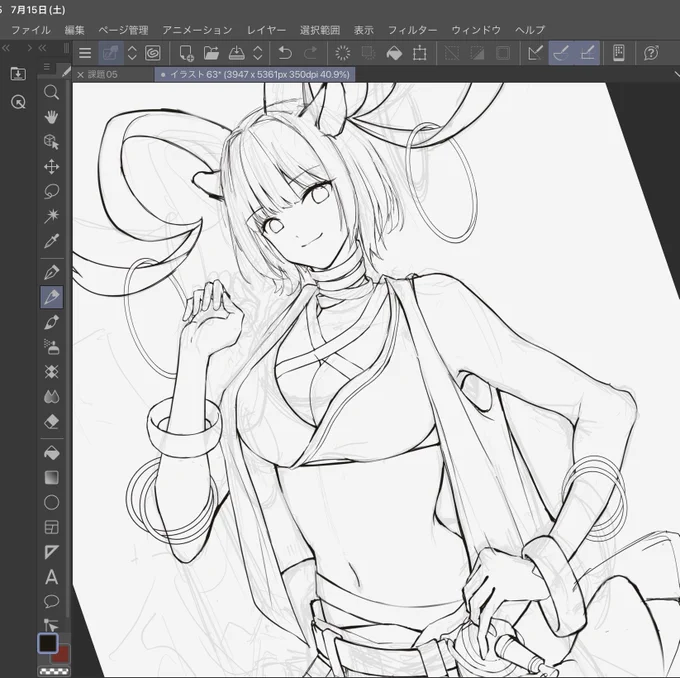Select the highlighted Pencil tool
This screenshot has height=678, width=680.
click(51, 297)
